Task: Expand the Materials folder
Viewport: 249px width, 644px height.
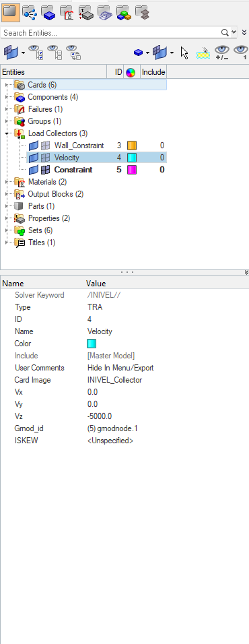Action: click(x=7, y=182)
